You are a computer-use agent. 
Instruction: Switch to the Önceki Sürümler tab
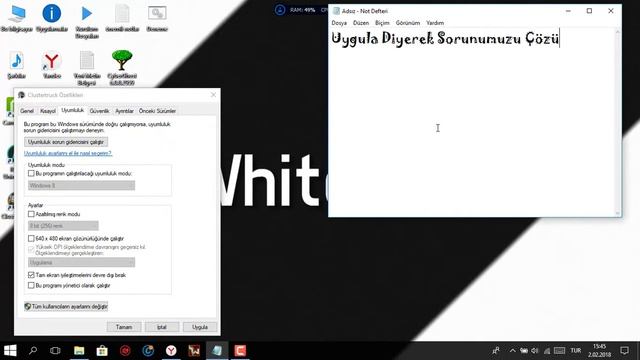point(157,111)
